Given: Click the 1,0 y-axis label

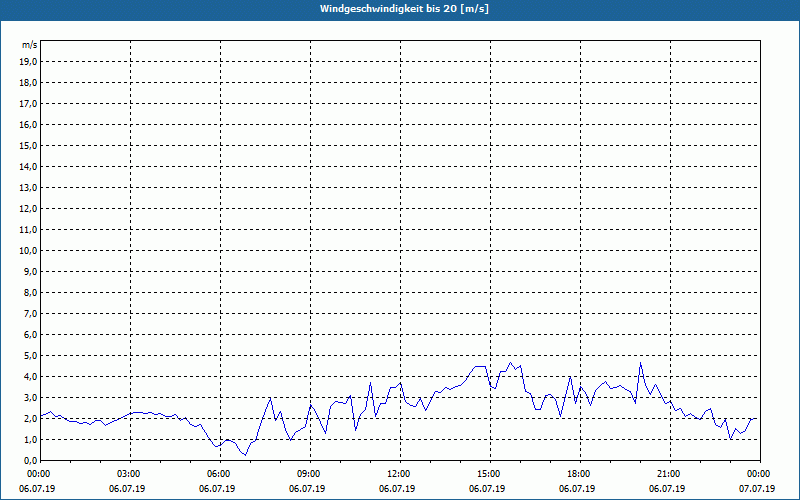Looking at the screenshot, I should pyautogui.click(x=31, y=439).
